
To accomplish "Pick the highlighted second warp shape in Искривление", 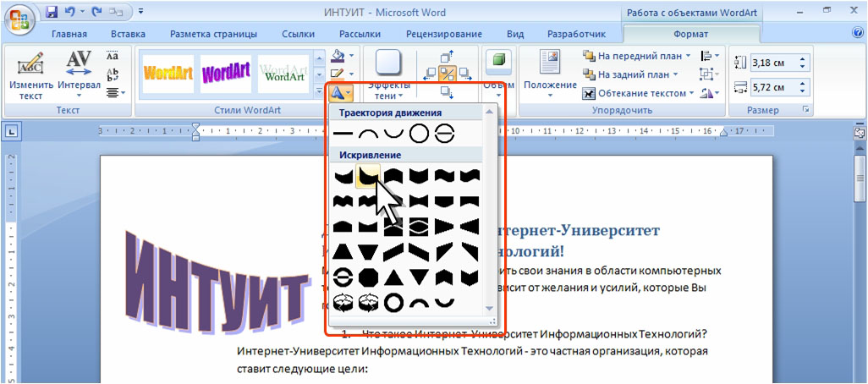I will coord(368,175).
